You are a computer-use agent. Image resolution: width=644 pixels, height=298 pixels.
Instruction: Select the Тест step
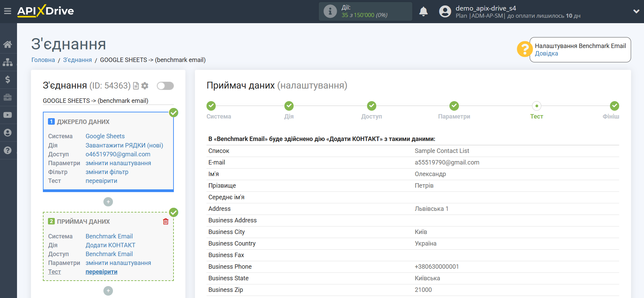(536, 106)
